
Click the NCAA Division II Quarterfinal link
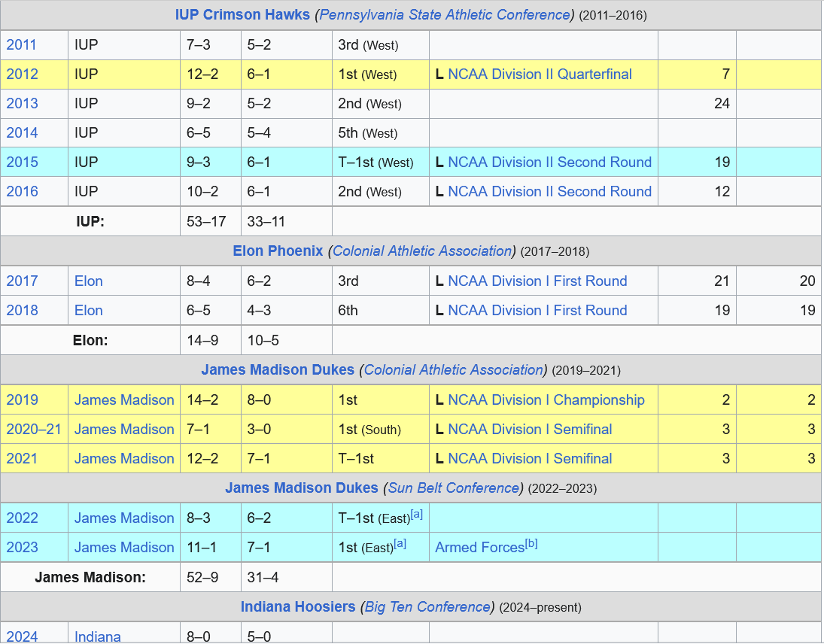(540, 74)
